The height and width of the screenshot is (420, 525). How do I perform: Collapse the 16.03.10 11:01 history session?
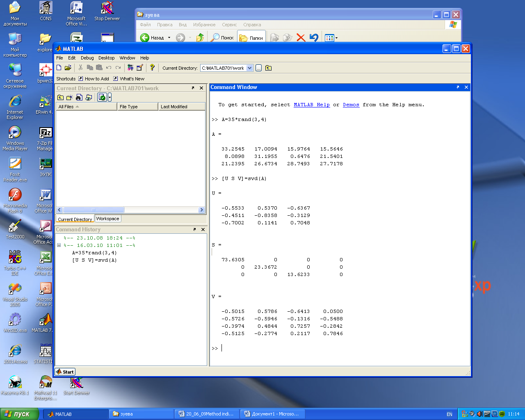59,245
